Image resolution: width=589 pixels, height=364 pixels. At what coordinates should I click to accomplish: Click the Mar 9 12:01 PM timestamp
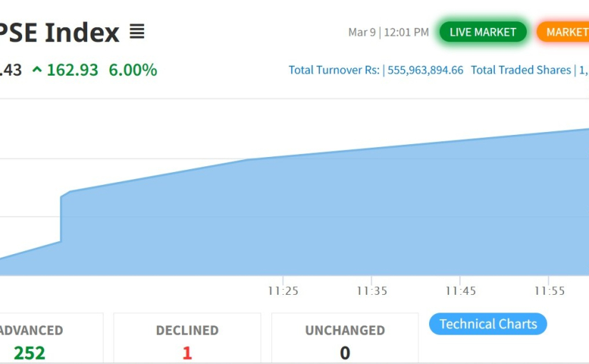388,32
